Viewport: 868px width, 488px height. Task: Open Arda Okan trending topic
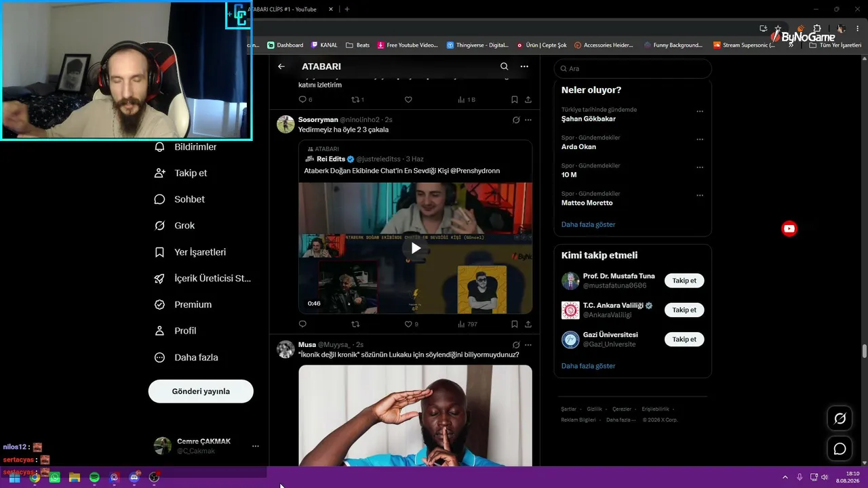click(x=578, y=147)
